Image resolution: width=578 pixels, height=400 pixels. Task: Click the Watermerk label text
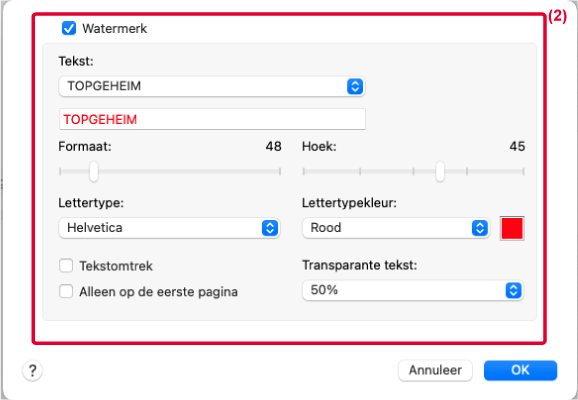tap(115, 28)
